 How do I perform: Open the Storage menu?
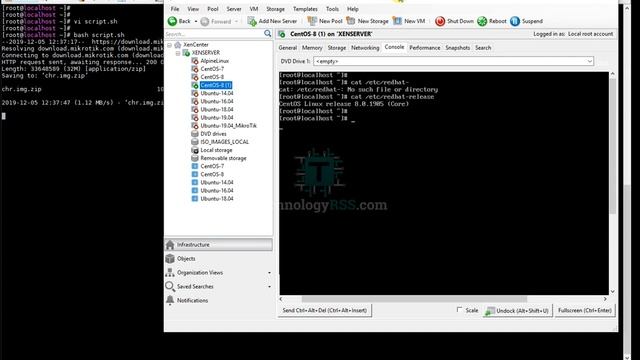point(276,9)
